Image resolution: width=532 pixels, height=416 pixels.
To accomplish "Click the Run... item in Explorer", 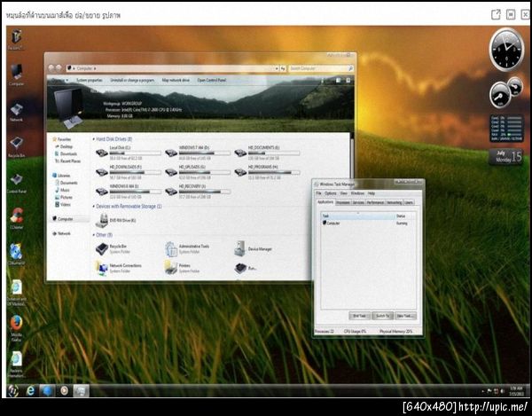I will pos(240,268).
